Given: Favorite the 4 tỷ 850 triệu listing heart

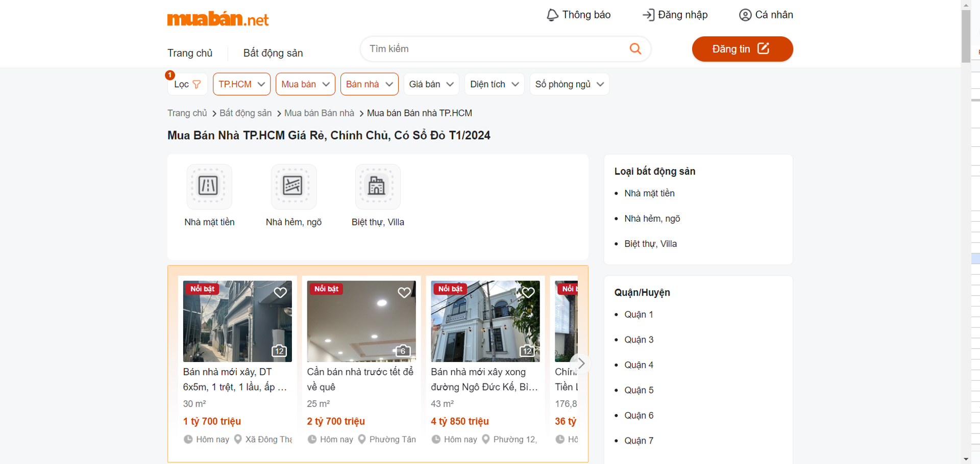Looking at the screenshot, I should click(528, 293).
